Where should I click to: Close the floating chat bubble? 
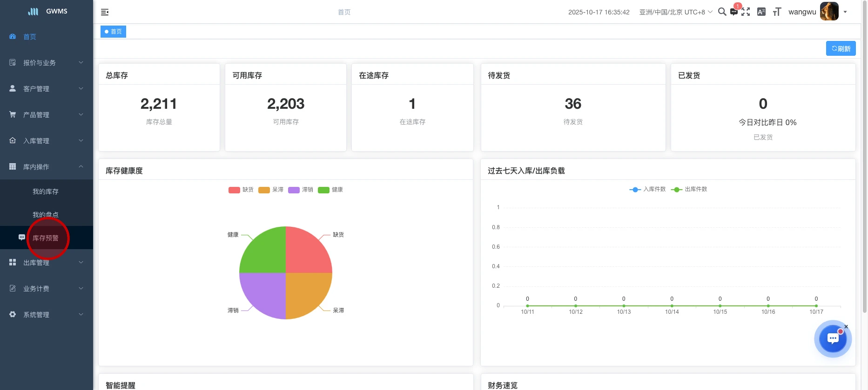tap(846, 327)
